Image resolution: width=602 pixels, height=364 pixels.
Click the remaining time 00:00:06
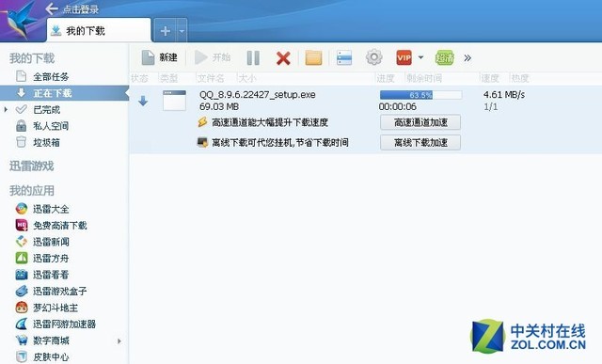pos(398,106)
